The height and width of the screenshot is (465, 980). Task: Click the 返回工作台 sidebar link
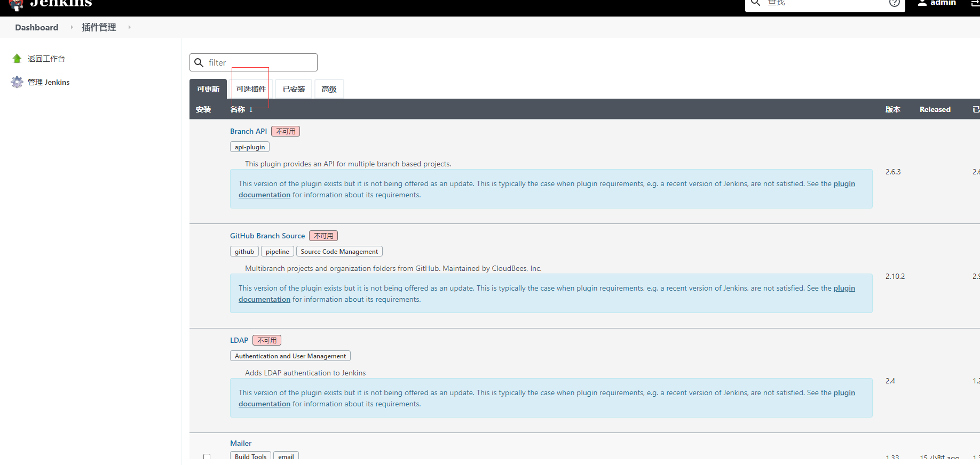[x=46, y=59]
